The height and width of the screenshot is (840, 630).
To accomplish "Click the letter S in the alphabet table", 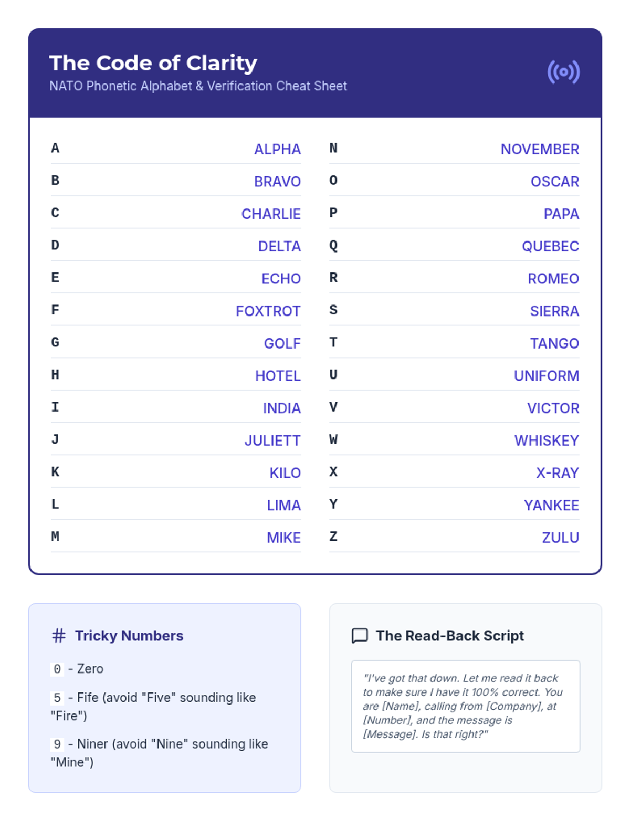I will pos(333,310).
